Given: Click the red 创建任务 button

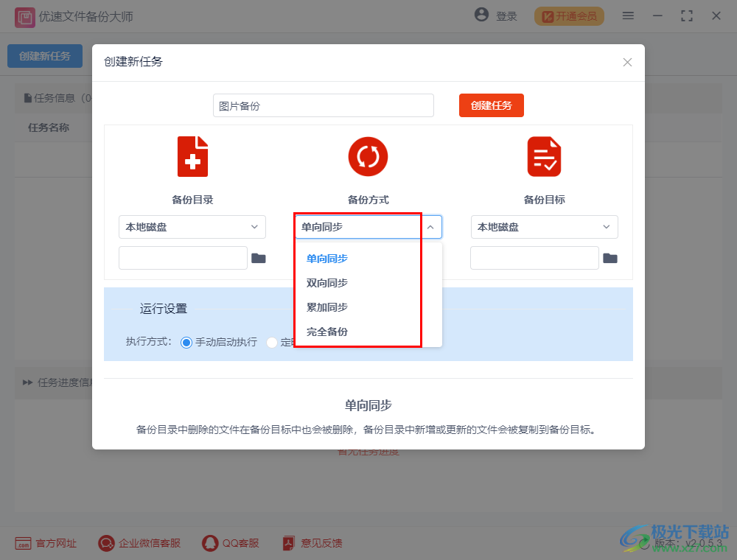Looking at the screenshot, I should tap(491, 105).
